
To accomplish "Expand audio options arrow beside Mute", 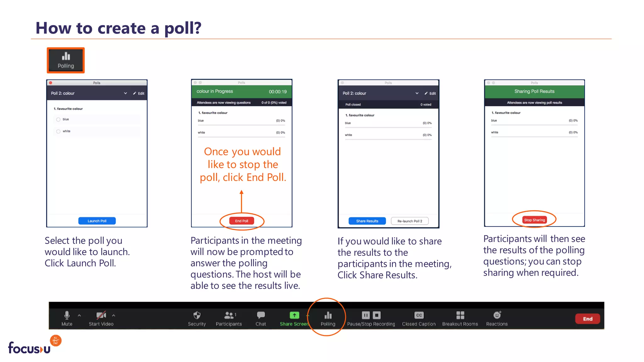I will click(x=79, y=315).
